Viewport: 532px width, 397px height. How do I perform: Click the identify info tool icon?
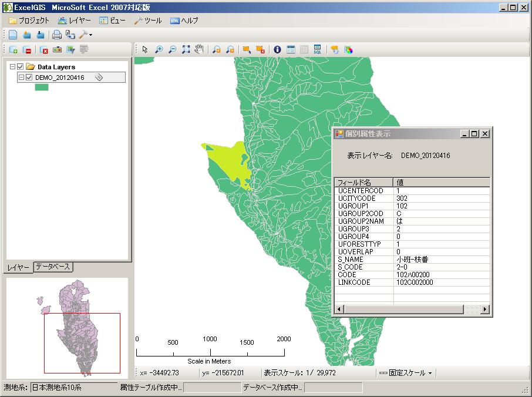pyautogui.click(x=277, y=50)
